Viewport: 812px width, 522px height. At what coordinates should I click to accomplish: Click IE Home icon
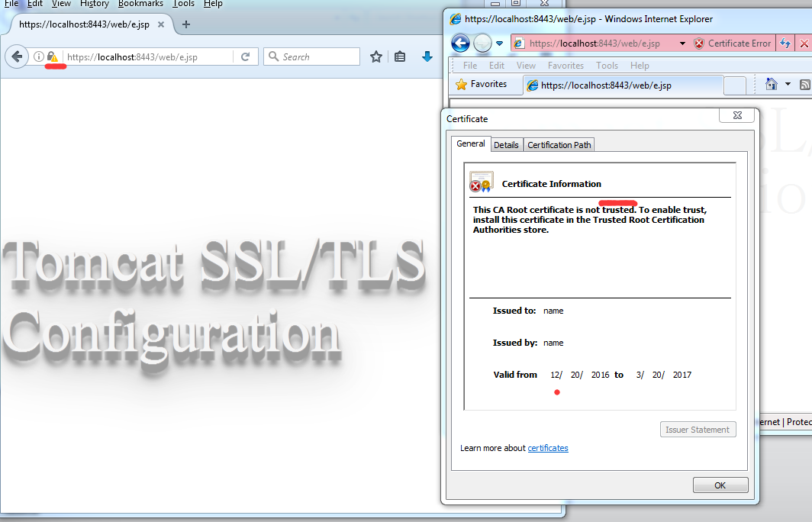point(771,84)
